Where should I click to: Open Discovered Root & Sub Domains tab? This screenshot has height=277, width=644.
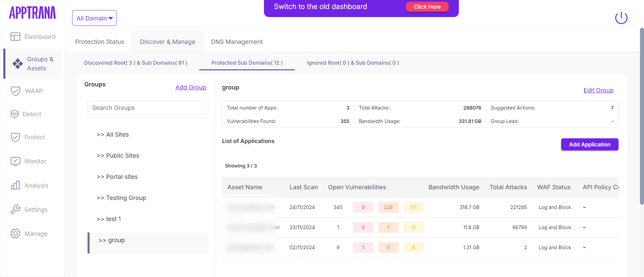click(x=136, y=63)
